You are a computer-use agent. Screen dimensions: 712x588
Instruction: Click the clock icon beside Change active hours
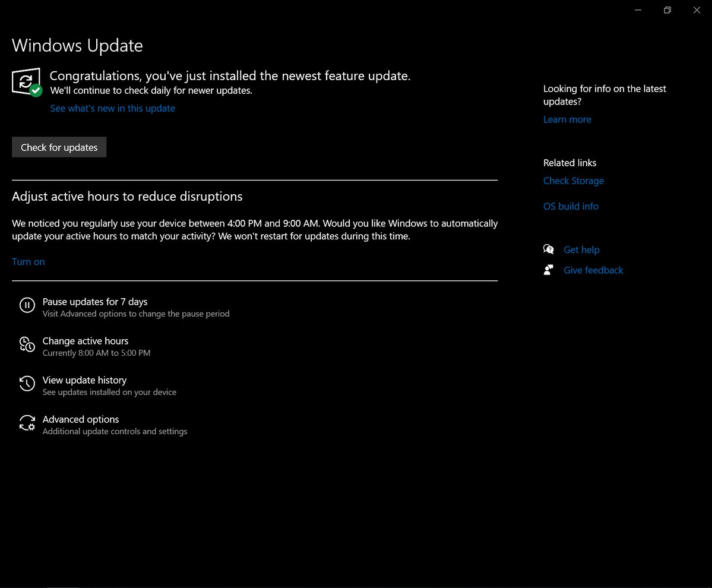(x=27, y=344)
